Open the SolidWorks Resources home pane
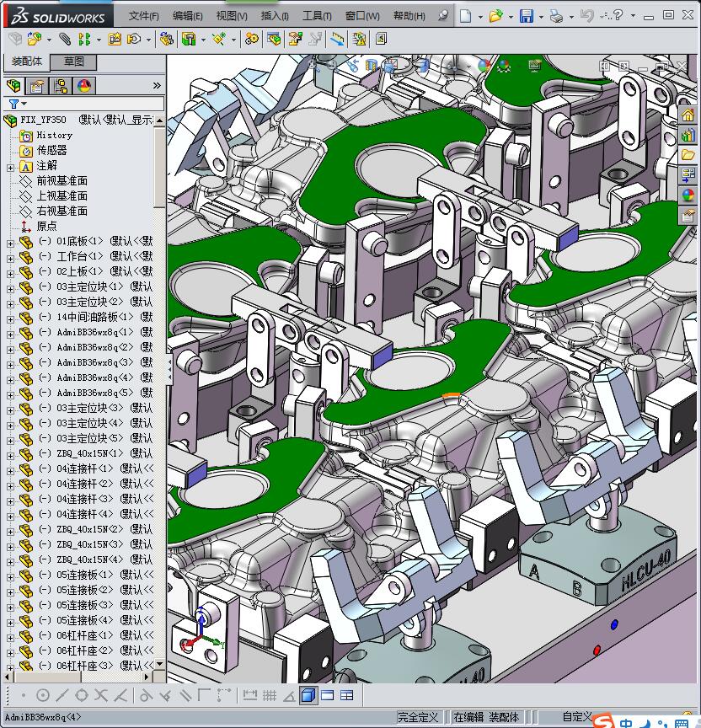This screenshot has height=728, width=701. pyautogui.click(x=688, y=115)
